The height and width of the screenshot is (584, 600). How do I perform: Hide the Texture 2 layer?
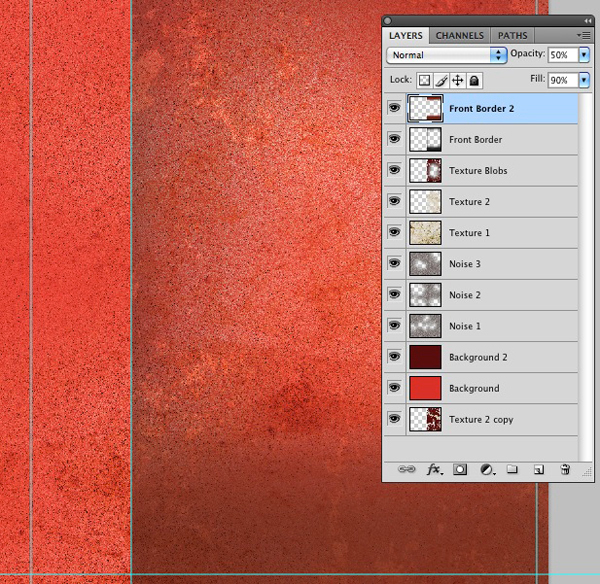tap(394, 201)
